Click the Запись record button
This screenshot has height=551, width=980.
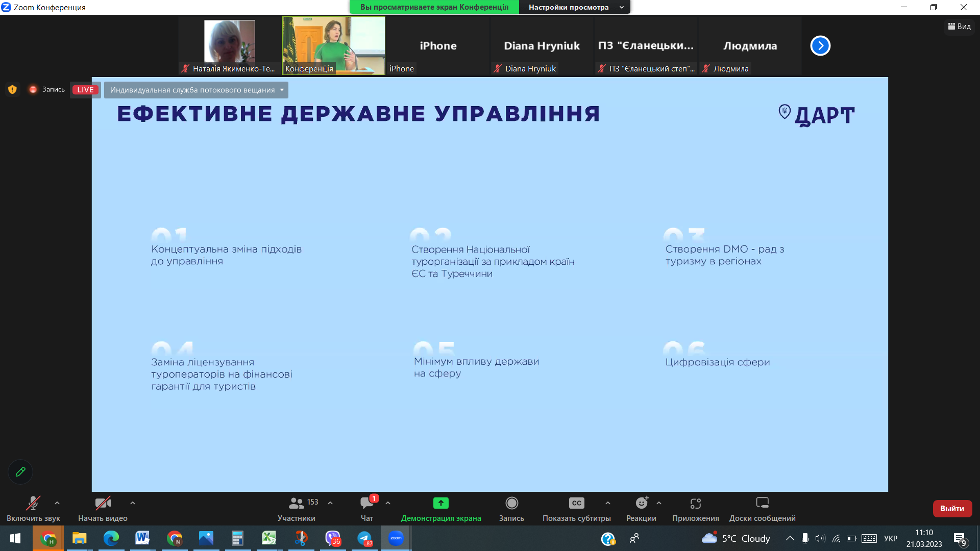click(511, 504)
